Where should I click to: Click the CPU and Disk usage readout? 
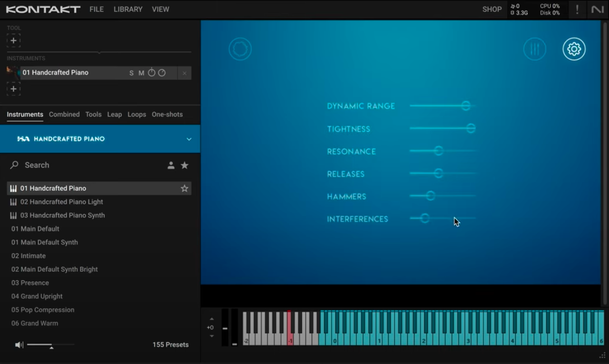[549, 9]
